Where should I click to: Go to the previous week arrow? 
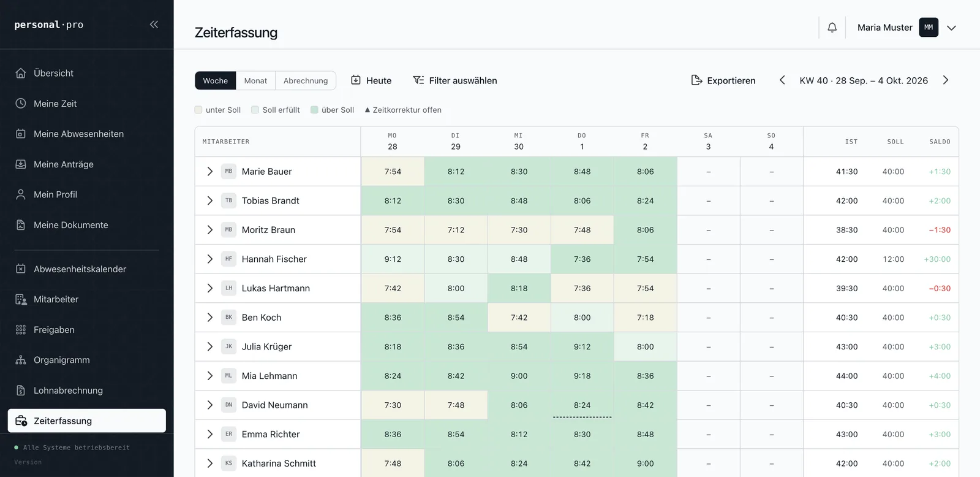782,80
